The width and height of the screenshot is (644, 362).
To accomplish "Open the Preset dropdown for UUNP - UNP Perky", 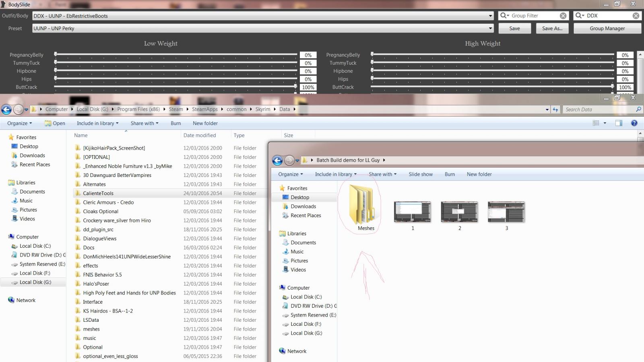I will [x=490, y=28].
